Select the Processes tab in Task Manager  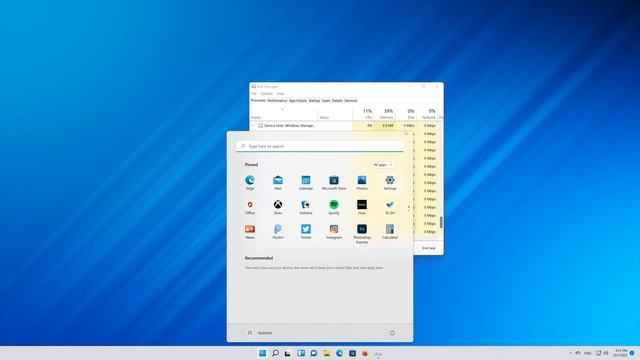coord(258,100)
